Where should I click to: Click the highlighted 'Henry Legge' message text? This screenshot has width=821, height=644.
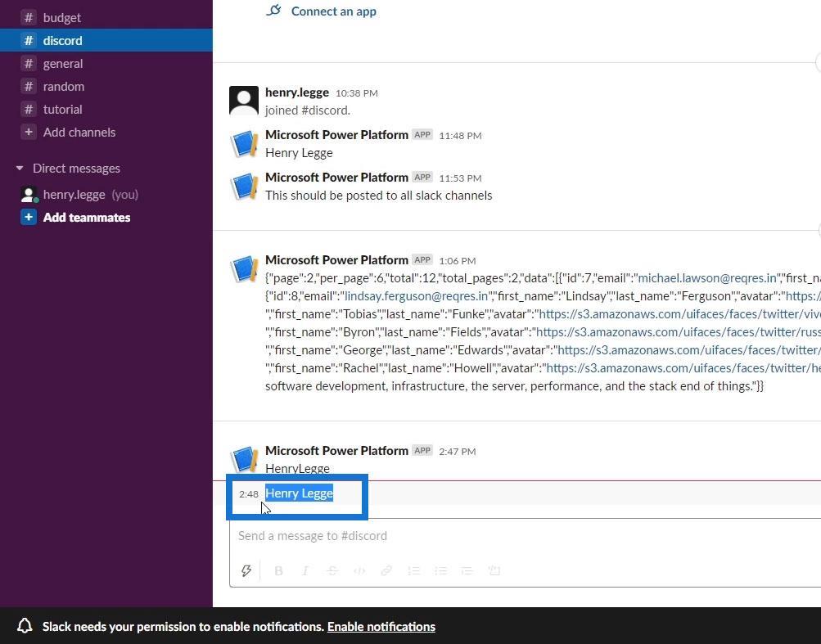(x=299, y=493)
